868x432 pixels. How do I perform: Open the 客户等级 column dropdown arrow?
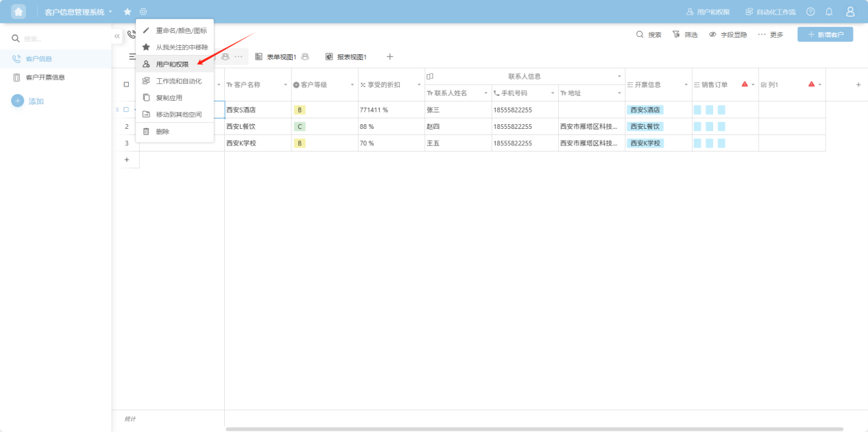pos(352,84)
